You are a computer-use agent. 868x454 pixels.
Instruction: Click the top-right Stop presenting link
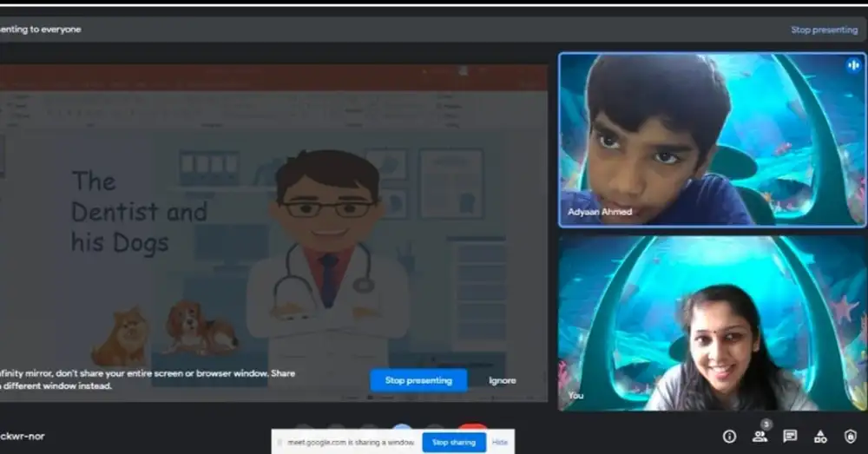824,30
